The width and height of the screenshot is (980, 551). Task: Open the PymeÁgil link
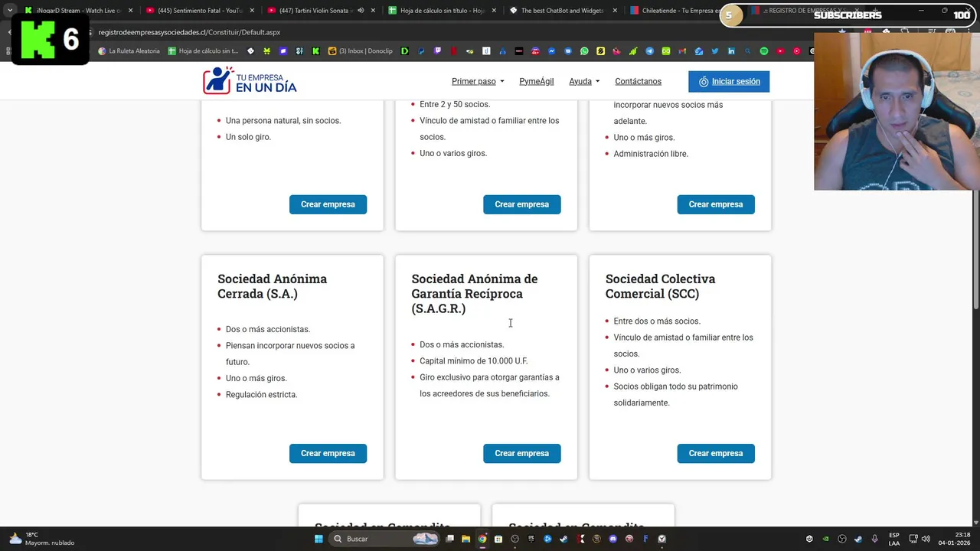point(536,81)
